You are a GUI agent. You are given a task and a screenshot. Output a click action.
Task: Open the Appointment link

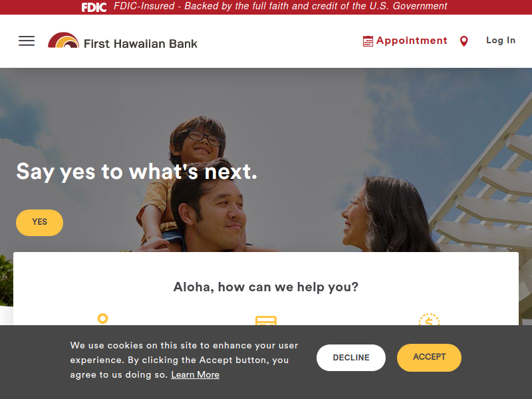coord(412,41)
